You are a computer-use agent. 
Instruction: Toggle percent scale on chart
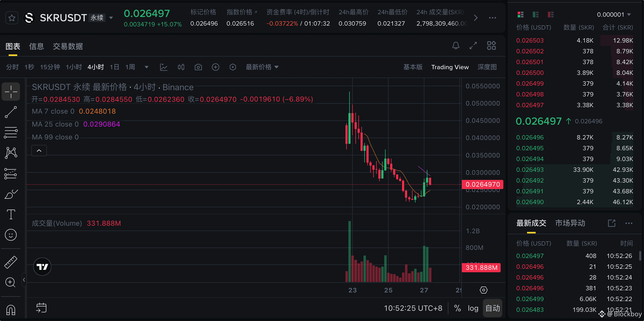[457, 308]
